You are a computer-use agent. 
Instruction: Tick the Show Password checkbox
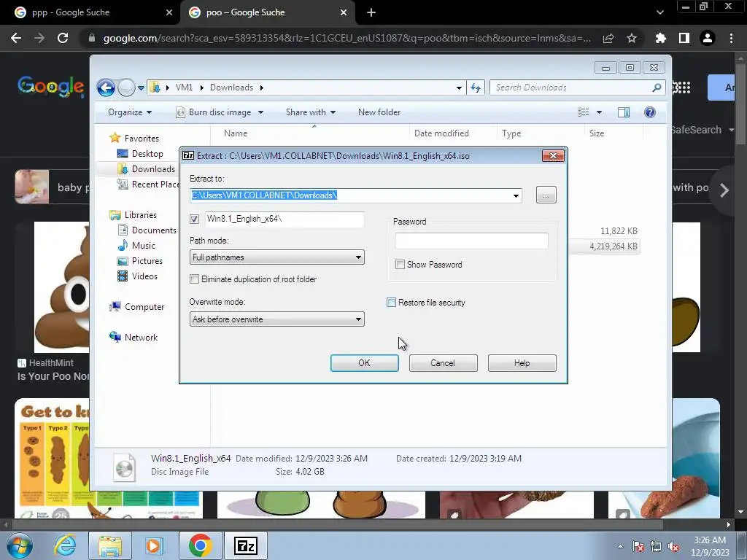[x=400, y=264]
